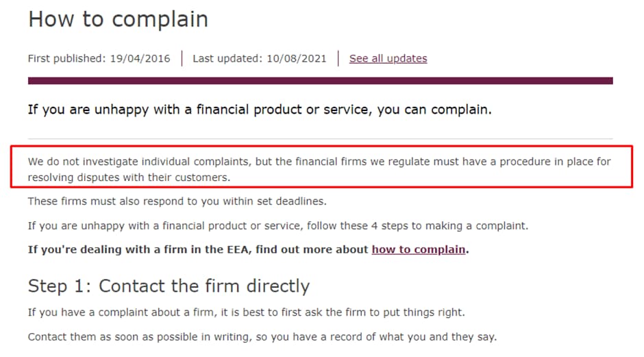This screenshot has width=644, height=357.
Task: Click the sentence about set deadlines
Action: 177,201
